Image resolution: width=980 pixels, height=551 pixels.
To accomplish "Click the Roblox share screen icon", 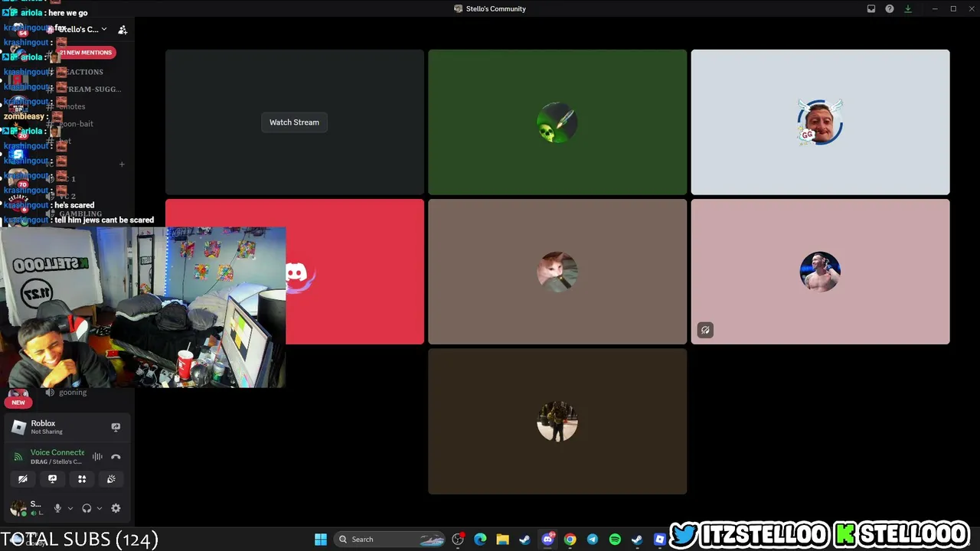I will tap(116, 427).
